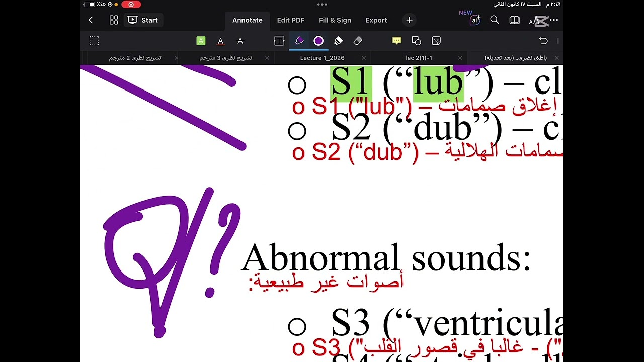Viewport: 644px width, 362px height.
Task: Switch to the lec 2(1)-1 document tab
Action: (x=419, y=58)
